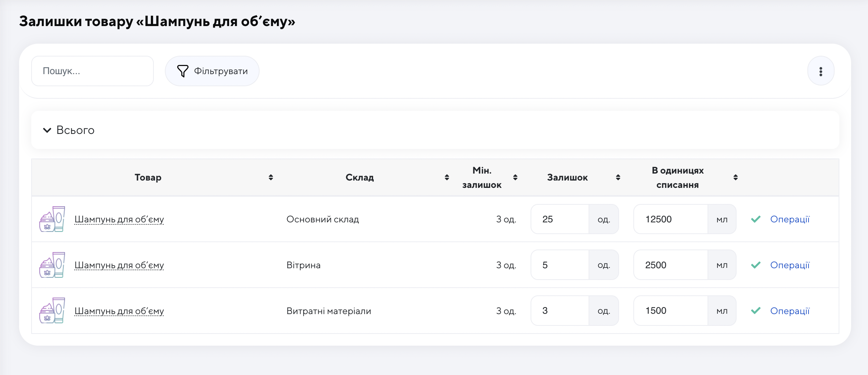The height and width of the screenshot is (375, 868).
Task: Sort table by Склад column
Action: coord(446,178)
